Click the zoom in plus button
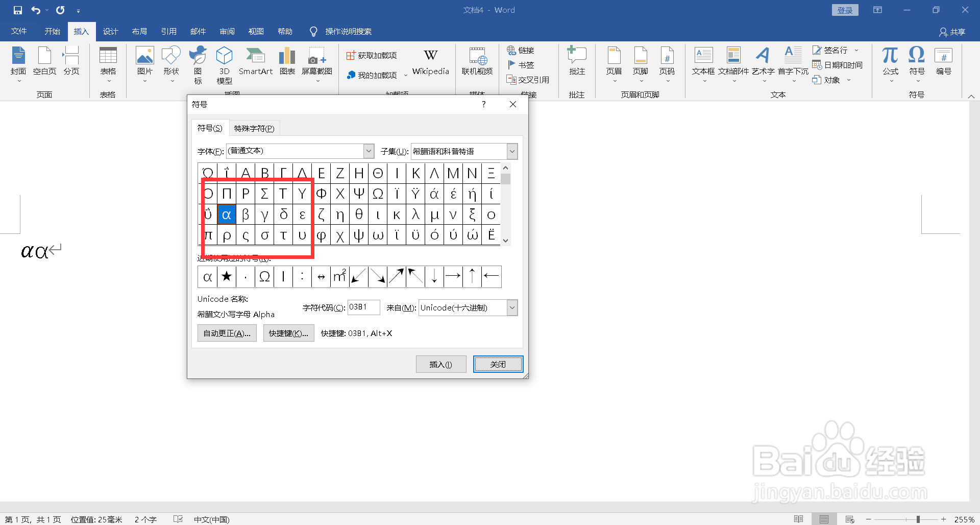Screen dimensions: 980x525 (944, 519)
